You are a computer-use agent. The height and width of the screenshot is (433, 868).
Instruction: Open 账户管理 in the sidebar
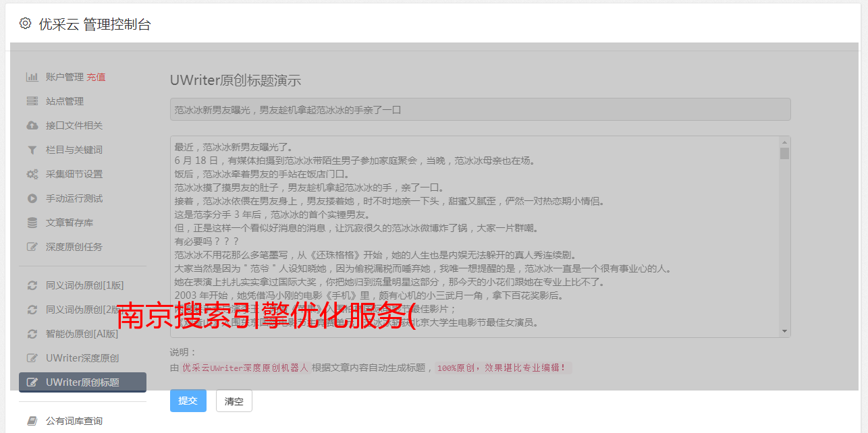coord(65,77)
